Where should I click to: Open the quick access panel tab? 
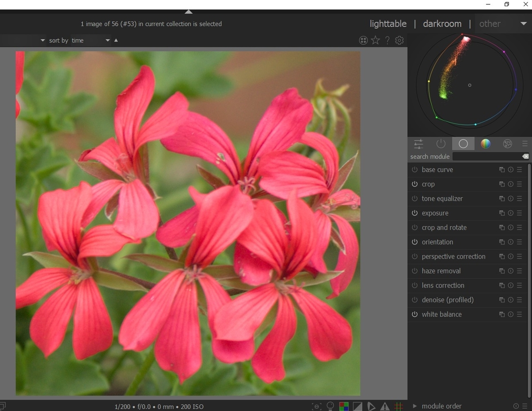click(x=419, y=143)
